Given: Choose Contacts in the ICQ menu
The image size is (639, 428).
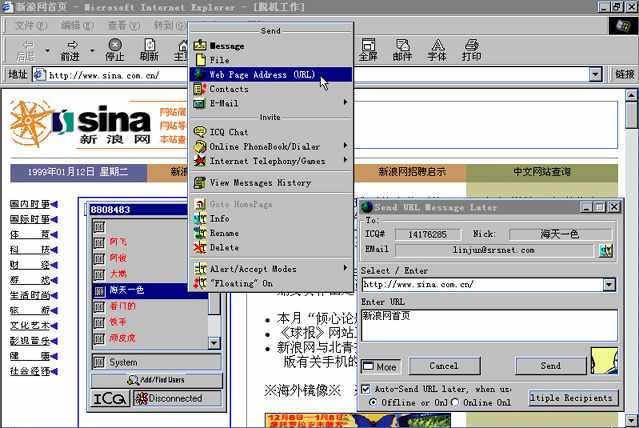Looking at the screenshot, I should tap(271, 89).
